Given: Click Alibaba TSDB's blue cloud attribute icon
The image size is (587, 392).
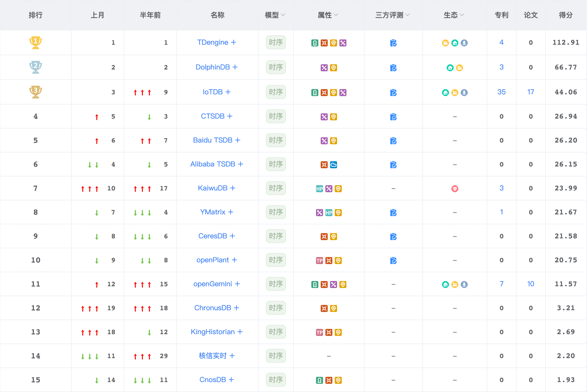Looking at the screenshot, I should [x=334, y=165].
